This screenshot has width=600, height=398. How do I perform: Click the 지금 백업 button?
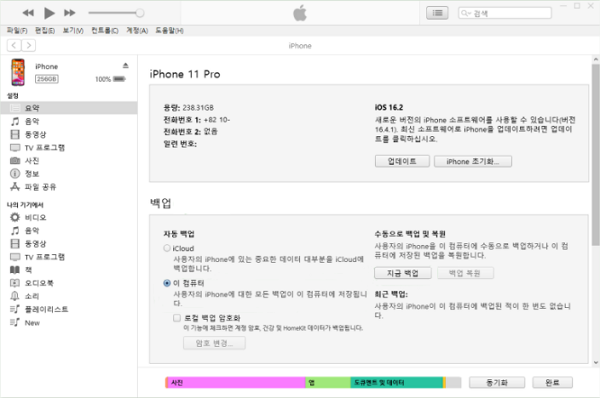[403, 273]
